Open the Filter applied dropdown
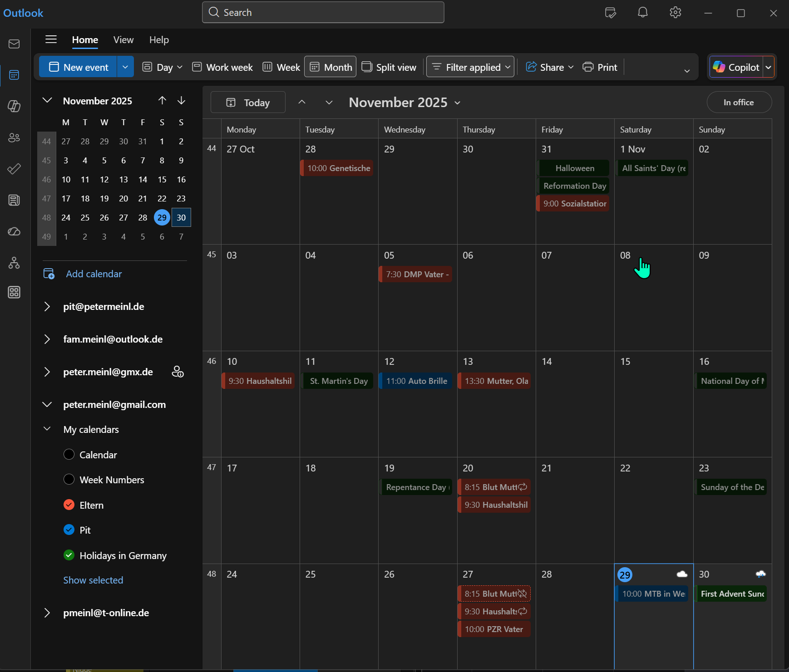 (470, 67)
